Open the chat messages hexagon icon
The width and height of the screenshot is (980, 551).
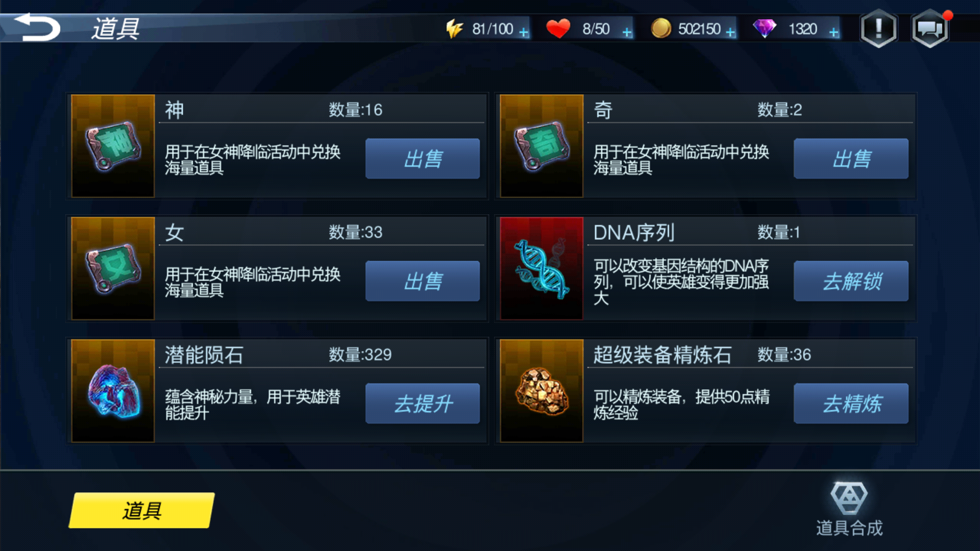pyautogui.click(x=930, y=29)
